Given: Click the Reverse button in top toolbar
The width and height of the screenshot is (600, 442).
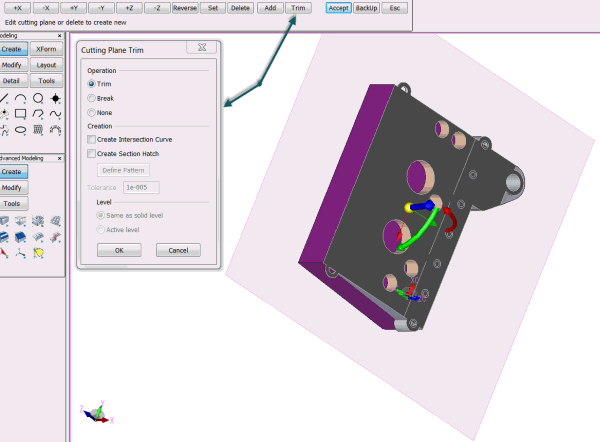Looking at the screenshot, I should click(185, 7).
